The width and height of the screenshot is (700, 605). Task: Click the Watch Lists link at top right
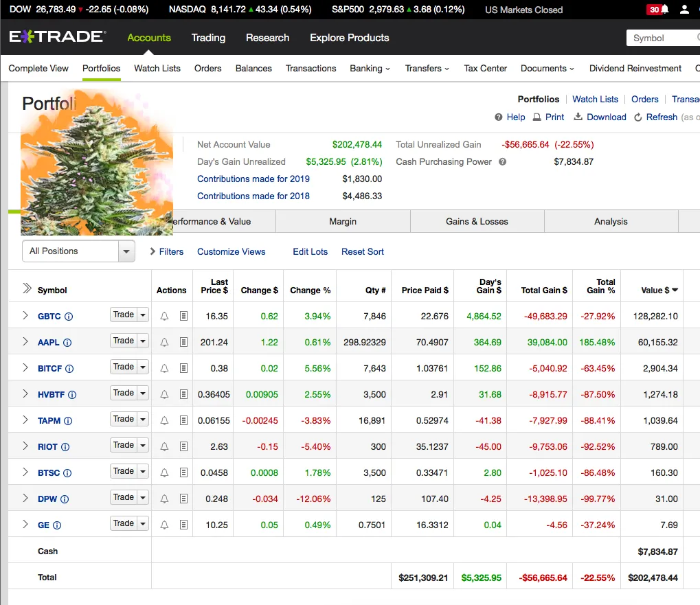[x=595, y=99]
